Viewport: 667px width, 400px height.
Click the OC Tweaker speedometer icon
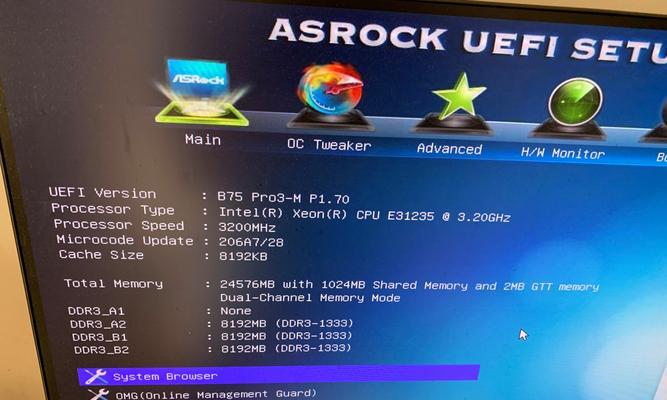point(330,96)
